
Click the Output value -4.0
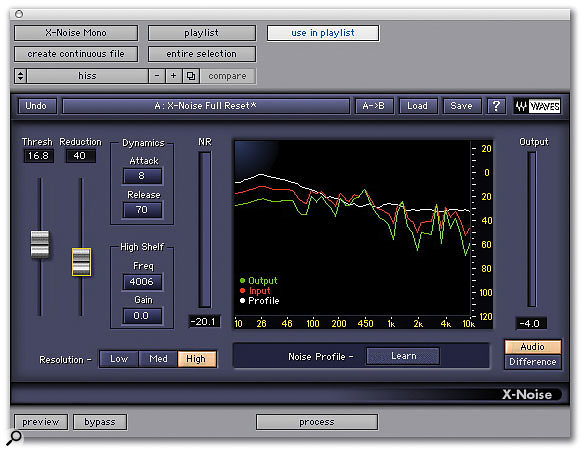tap(530, 323)
